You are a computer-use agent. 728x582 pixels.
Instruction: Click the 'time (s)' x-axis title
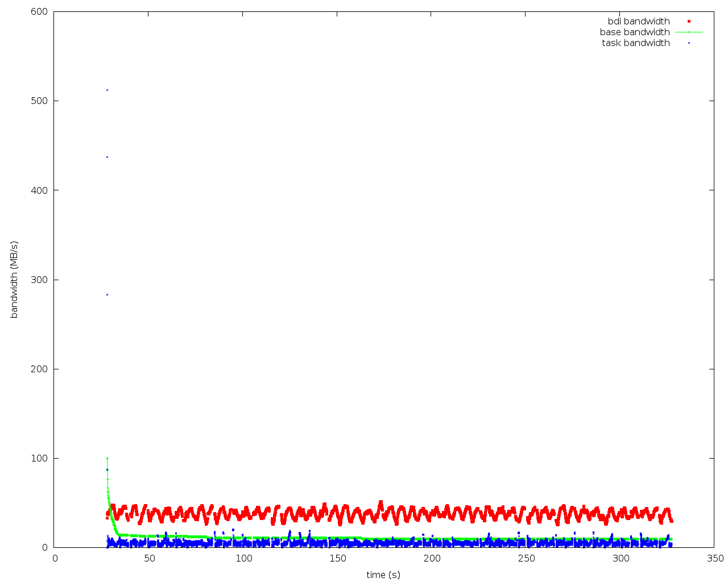point(383,575)
